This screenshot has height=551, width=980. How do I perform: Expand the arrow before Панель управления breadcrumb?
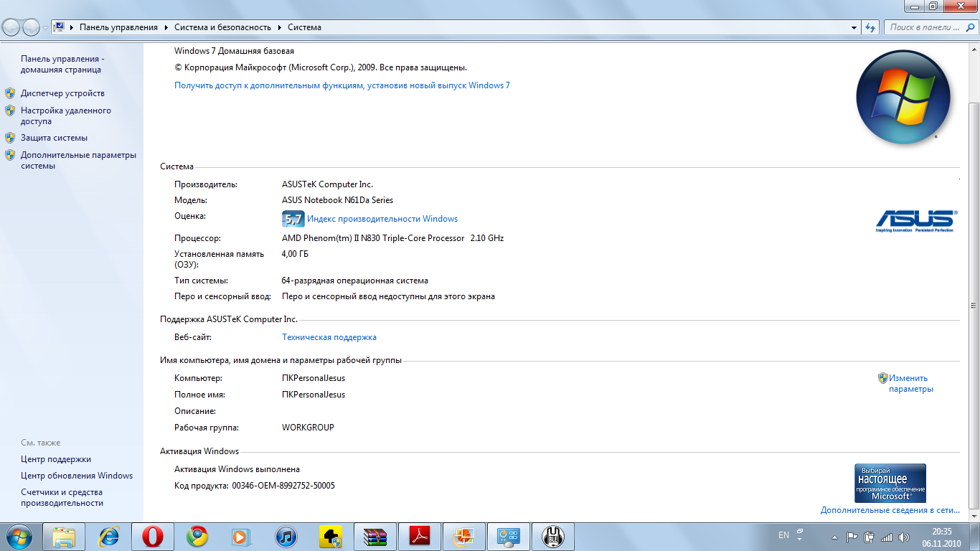click(x=72, y=27)
